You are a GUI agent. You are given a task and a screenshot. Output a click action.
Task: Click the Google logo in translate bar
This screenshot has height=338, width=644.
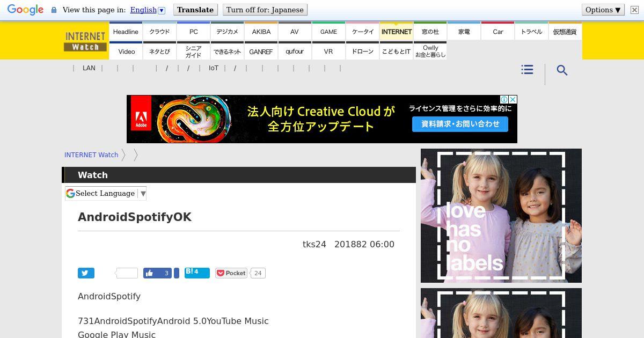tap(25, 10)
